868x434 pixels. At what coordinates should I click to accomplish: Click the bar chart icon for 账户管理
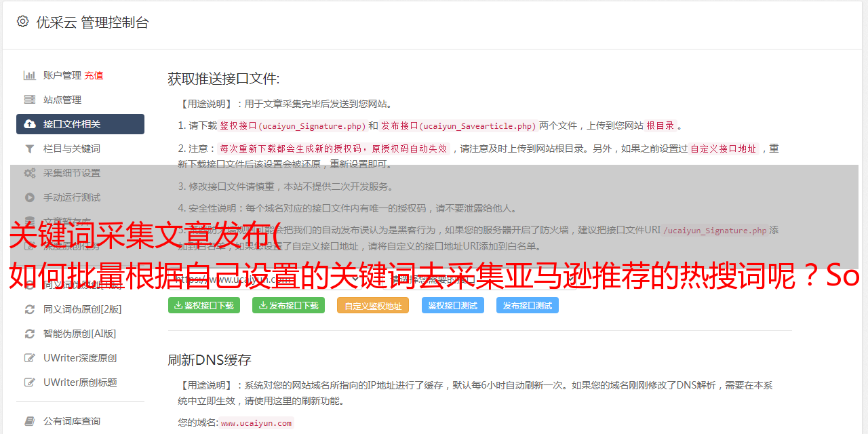(30, 75)
